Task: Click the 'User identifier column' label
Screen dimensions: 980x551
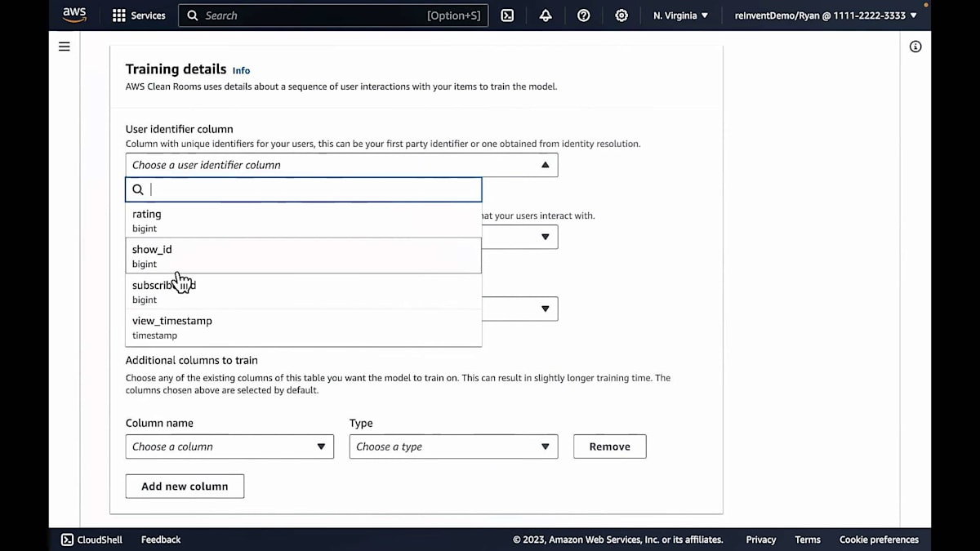Action: coord(179,129)
